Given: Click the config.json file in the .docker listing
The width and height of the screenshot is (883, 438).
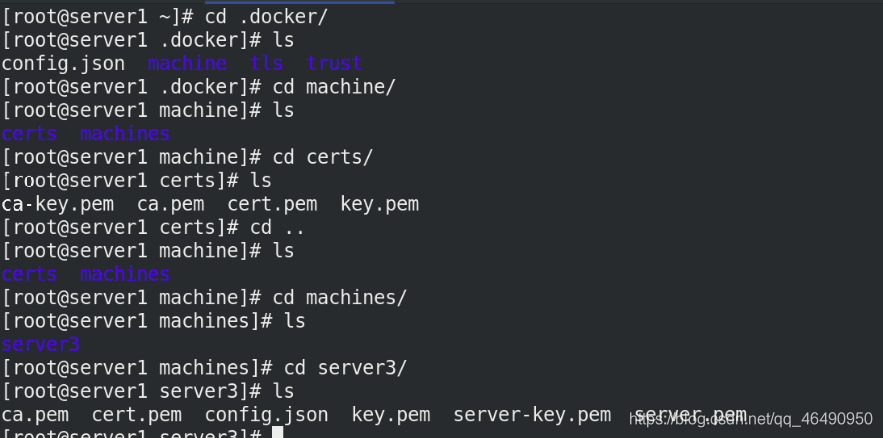Looking at the screenshot, I should point(63,64).
